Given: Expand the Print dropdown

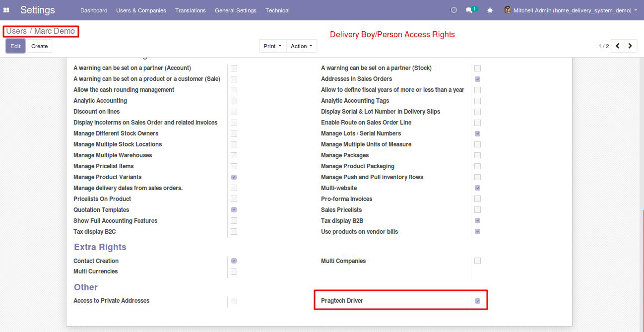Looking at the screenshot, I should 272,46.
